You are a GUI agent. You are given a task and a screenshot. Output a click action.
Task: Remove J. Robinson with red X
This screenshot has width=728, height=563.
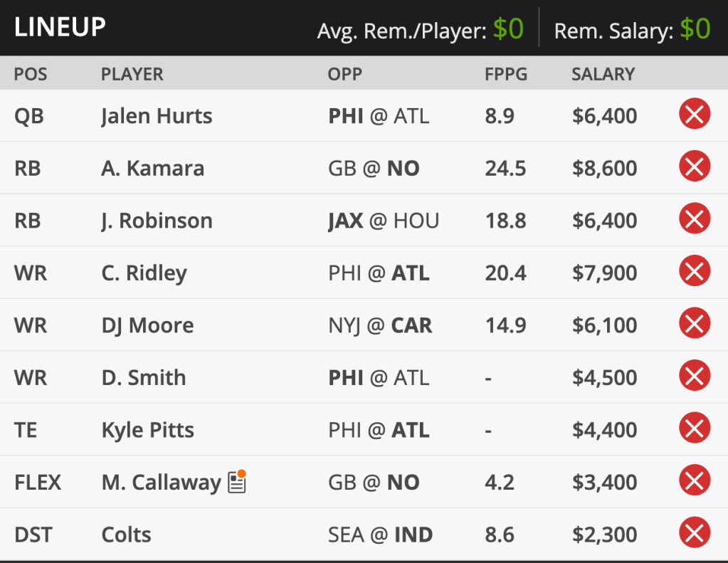695,220
